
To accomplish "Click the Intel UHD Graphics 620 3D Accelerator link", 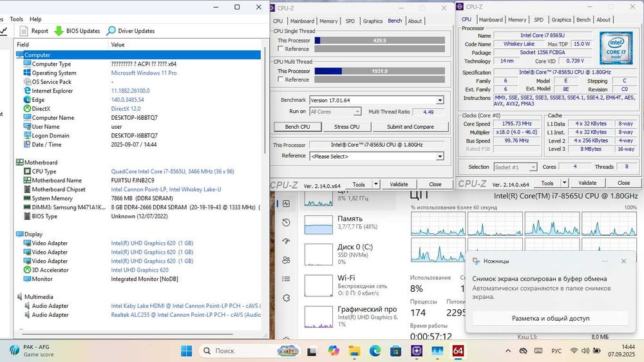I will coord(140,270).
